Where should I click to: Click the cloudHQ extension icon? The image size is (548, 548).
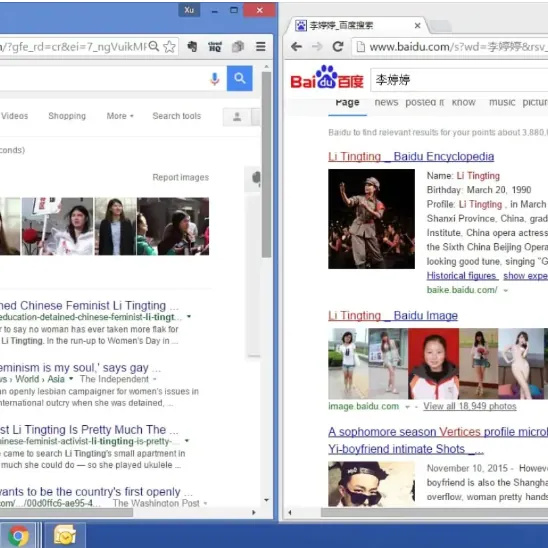point(215,46)
